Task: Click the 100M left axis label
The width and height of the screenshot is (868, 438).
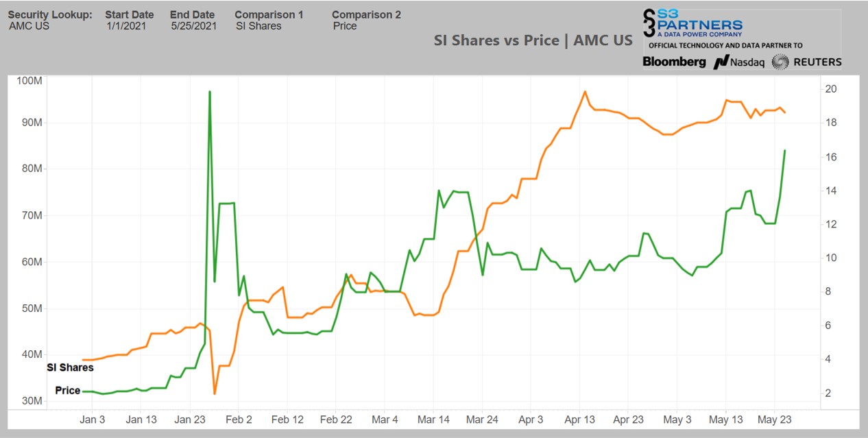Action: click(29, 81)
